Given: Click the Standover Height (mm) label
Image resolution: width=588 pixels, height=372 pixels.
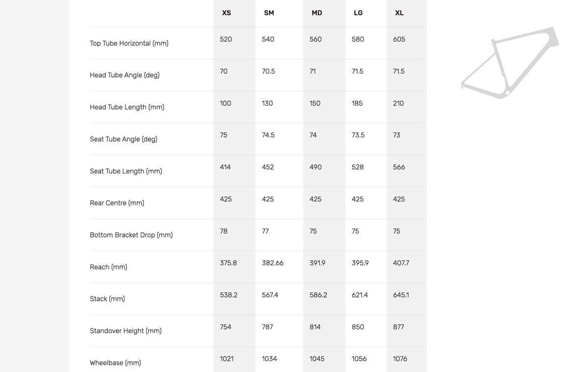Looking at the screenshot, I should (126, 331).
